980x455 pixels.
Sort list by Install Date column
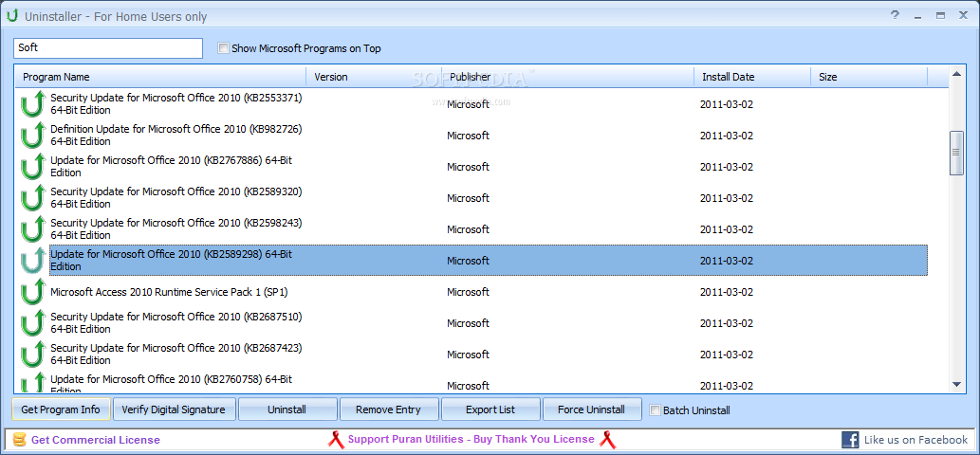coord(752,77)
